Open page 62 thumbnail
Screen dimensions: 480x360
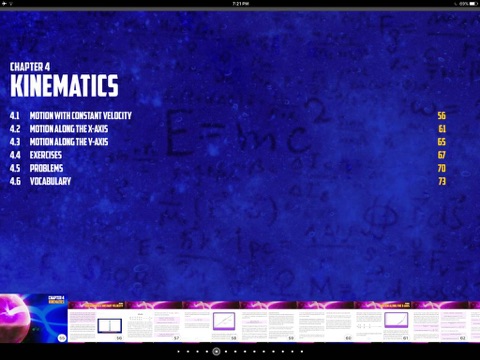tap(440, 322)
